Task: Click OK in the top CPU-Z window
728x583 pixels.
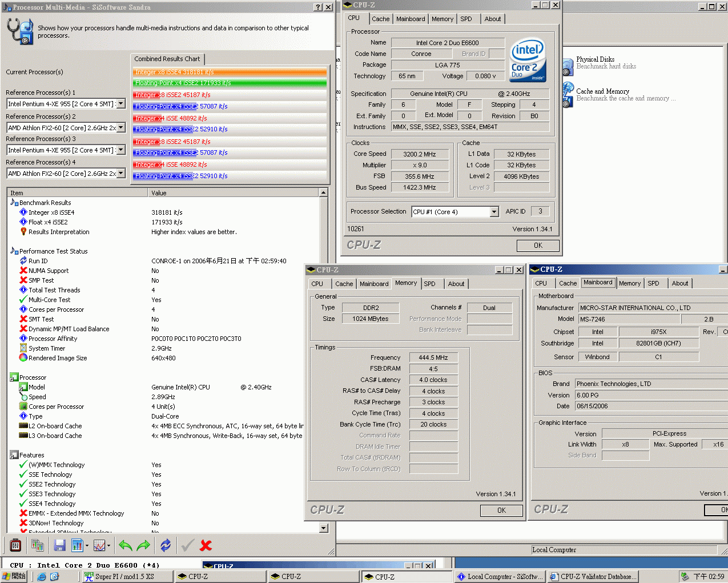Action: [x=538, y=246]
